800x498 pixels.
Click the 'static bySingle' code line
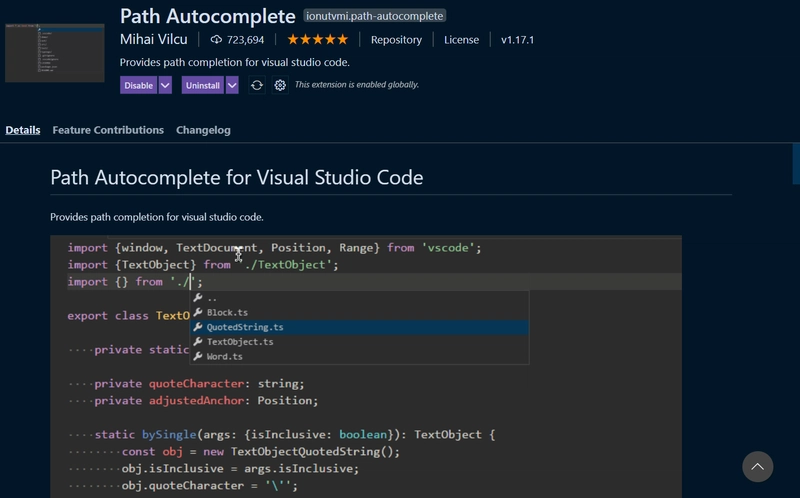(x=294, y=435)
